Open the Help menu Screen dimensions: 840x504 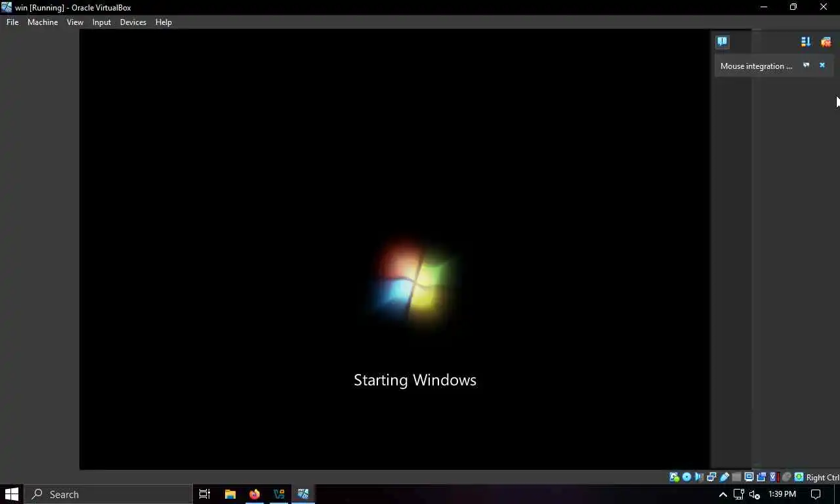point(163,22)
